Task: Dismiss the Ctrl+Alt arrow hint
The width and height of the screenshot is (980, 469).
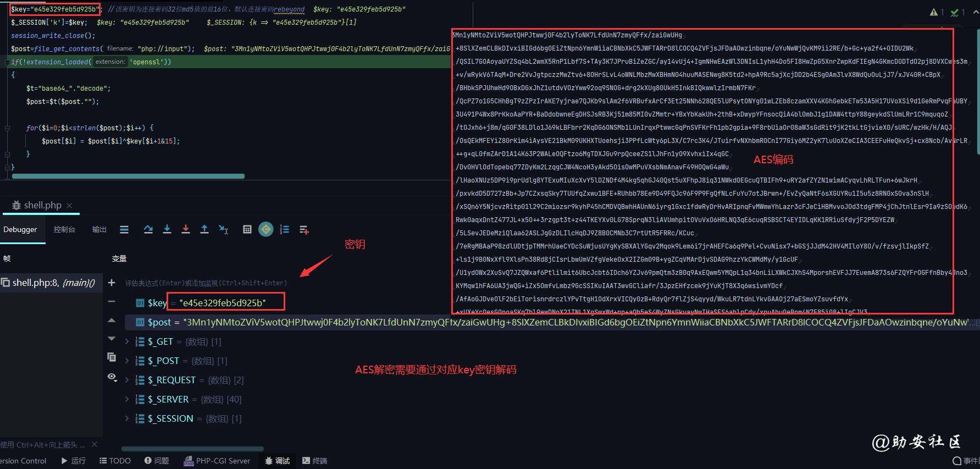Action: click(95, 444)
